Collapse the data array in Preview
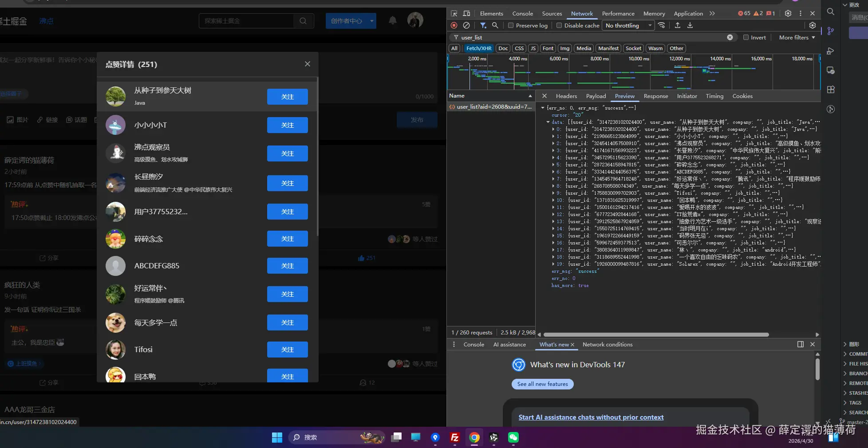The width and height of the screenshot is (868, 448). point(548,122)
